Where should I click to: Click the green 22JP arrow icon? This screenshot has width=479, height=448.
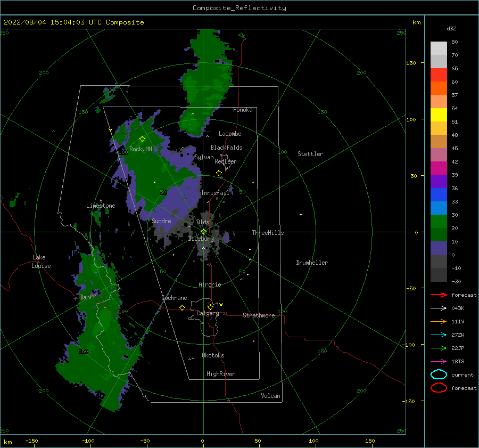click(x=439, y=348)
